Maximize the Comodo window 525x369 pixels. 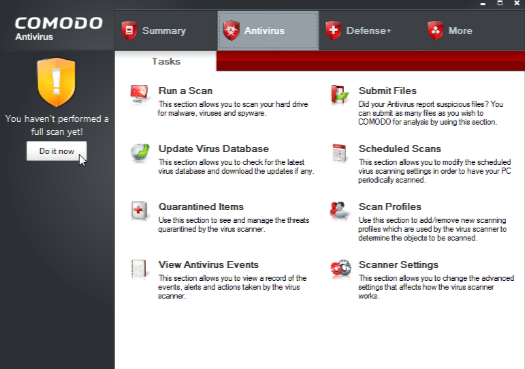pyautogui.click(x=500, y=3)
